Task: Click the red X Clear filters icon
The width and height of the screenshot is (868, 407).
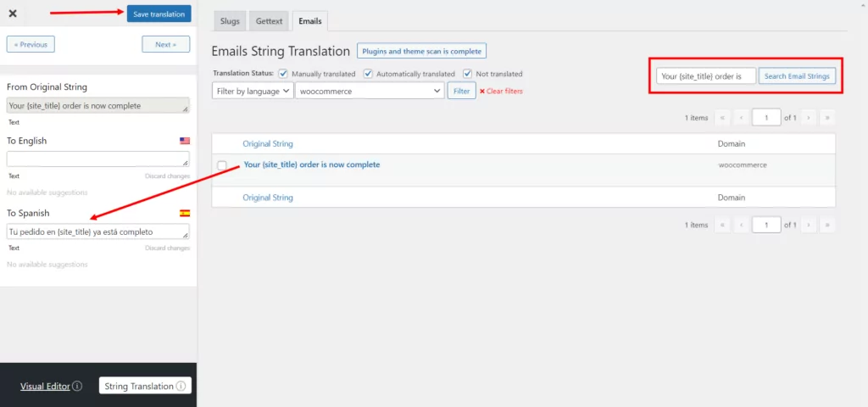Action: [x=482, y=92]
